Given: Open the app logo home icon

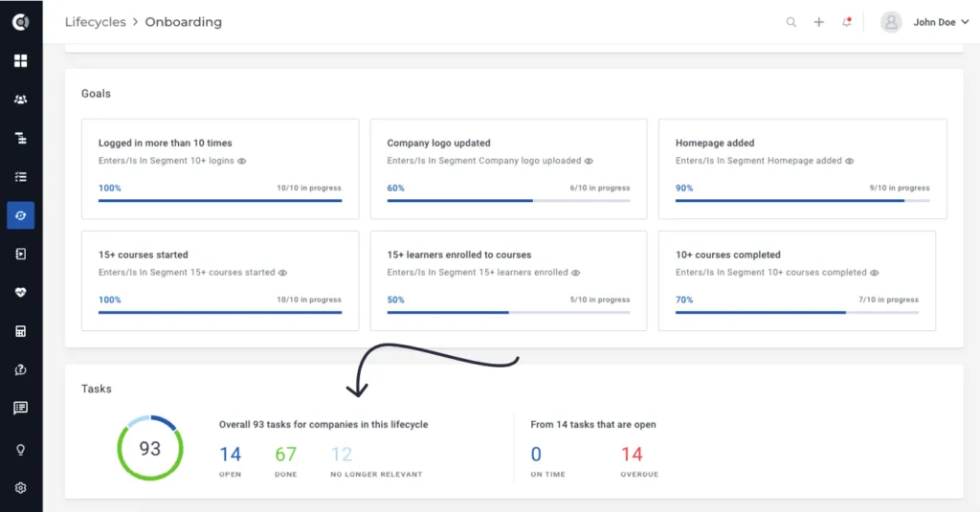Looking at the screenshot, I should pyautogui.click(x=21, y=23).
